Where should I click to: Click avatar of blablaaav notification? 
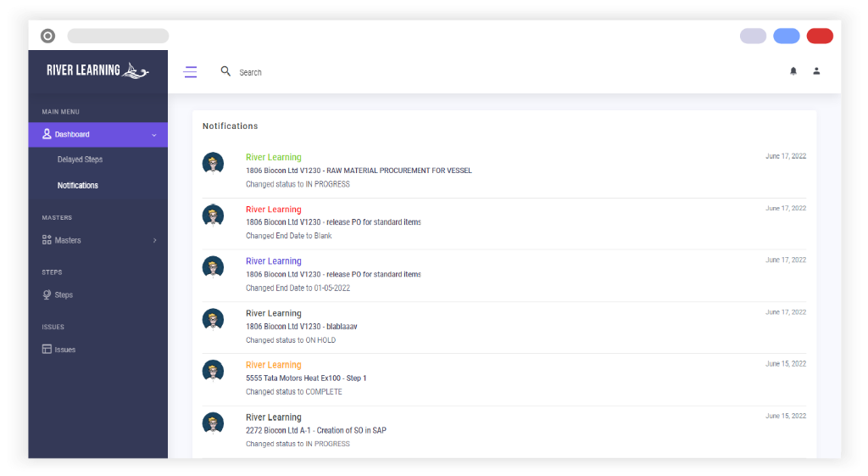pos(213,320)
